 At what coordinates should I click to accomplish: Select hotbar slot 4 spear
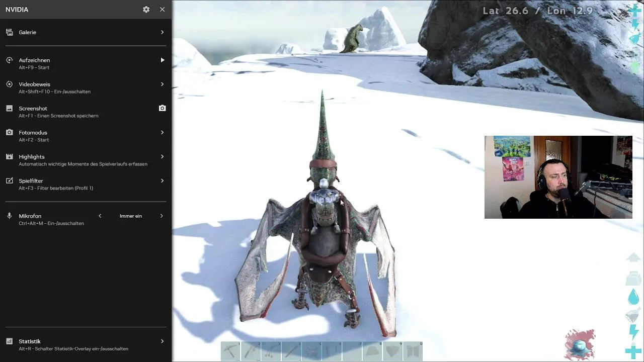(291, 351)
